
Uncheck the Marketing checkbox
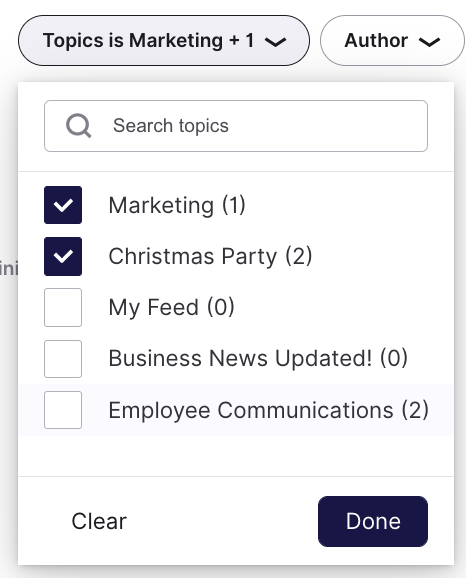pos(63,205)
